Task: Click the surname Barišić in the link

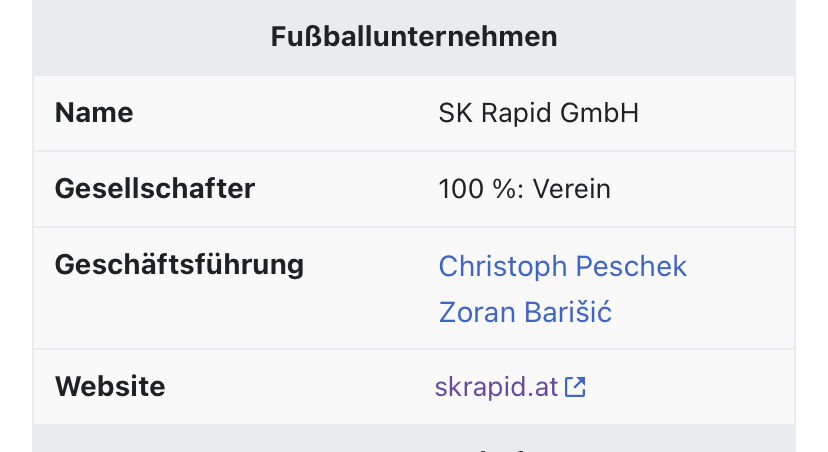Action: pos(568,312)
